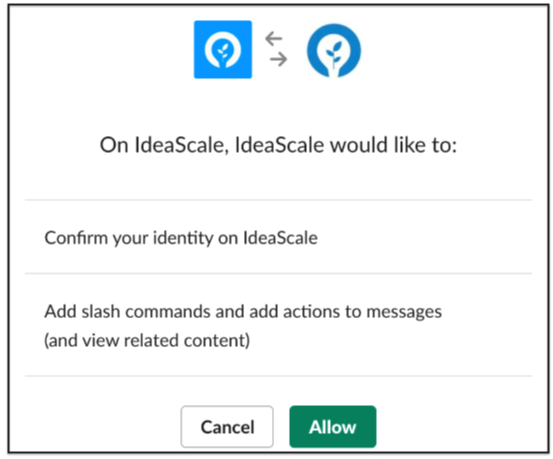
Task: Select the 'Confirm your identity on IdeaScale' permission
Action: 278,237
